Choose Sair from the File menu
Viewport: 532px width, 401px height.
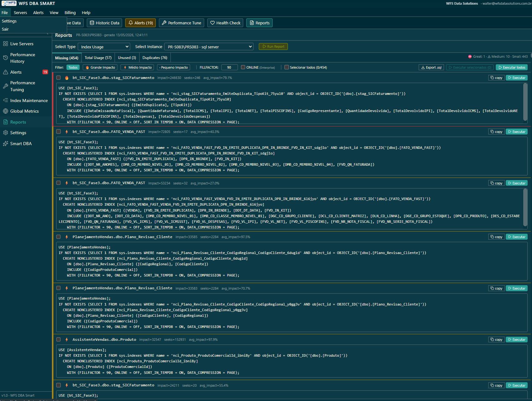[5, 29]
